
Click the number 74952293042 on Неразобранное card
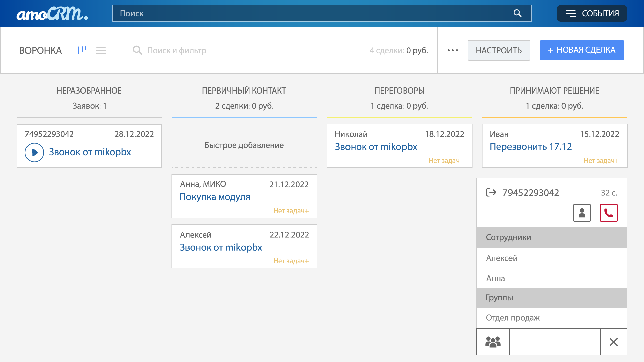tap(49, 134)
